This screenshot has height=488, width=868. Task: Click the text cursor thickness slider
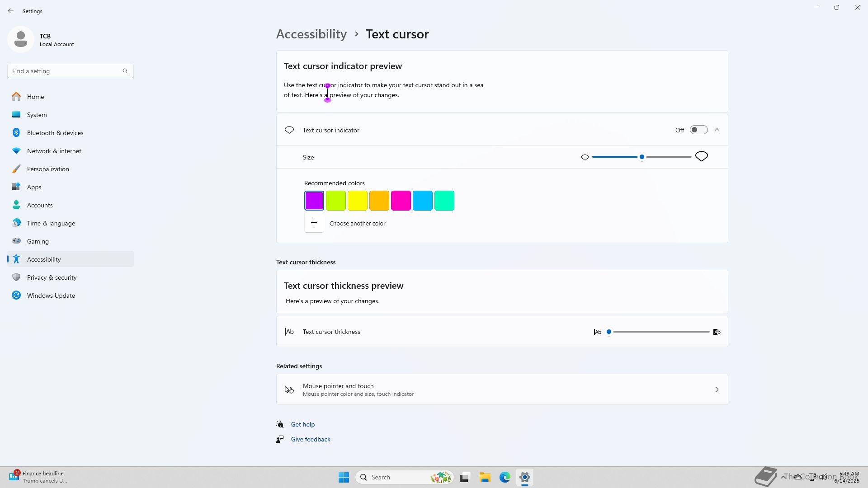point(660,332)
